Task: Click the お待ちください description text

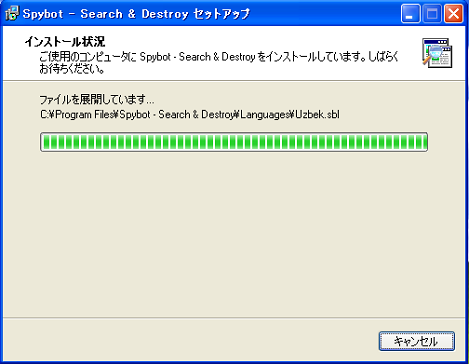Action: click(72, 69)
